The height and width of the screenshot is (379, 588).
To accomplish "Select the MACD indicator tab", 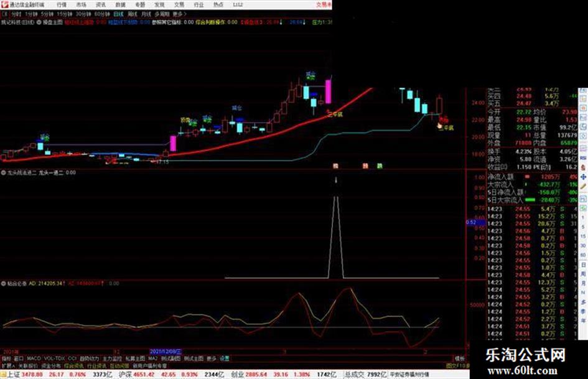I will (34, 358).
